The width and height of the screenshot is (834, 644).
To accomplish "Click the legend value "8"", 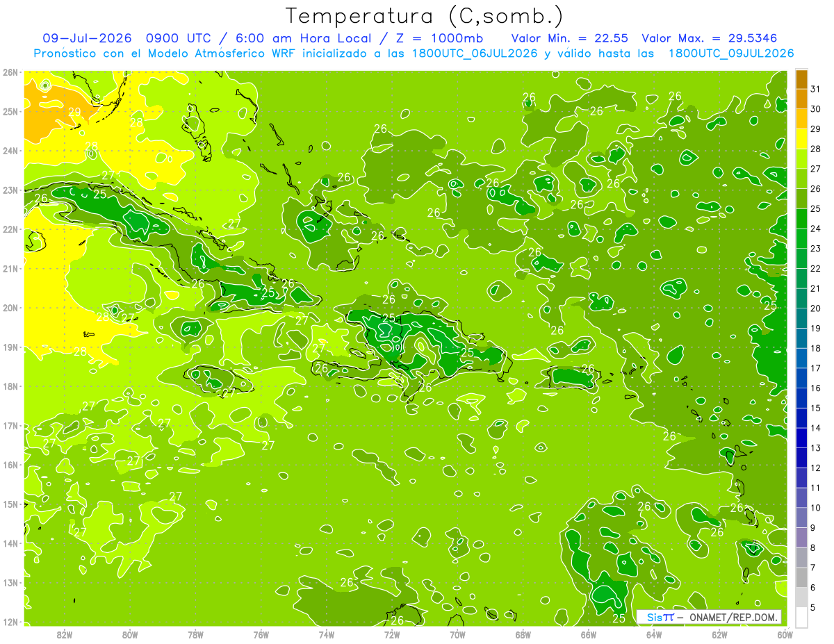I will (813, 547).
